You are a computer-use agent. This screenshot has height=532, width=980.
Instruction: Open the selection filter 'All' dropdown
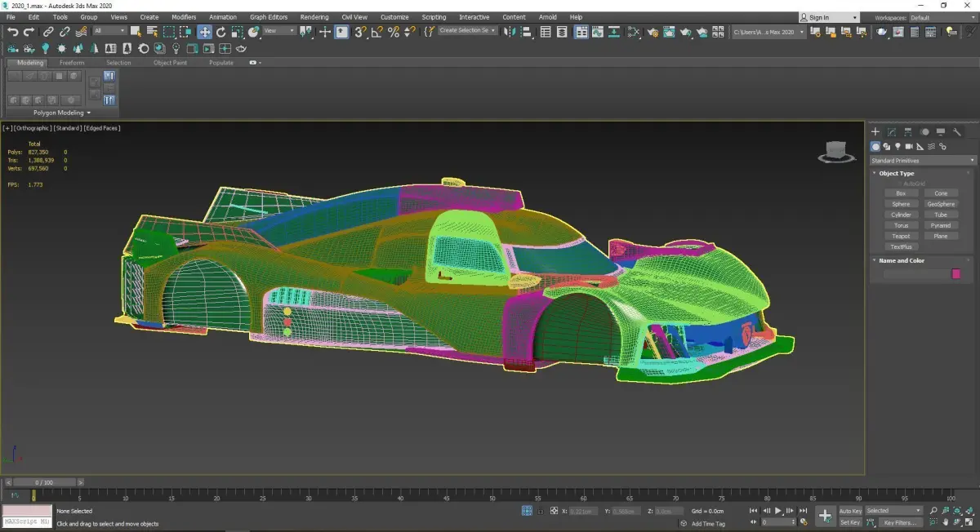[109, 31]
